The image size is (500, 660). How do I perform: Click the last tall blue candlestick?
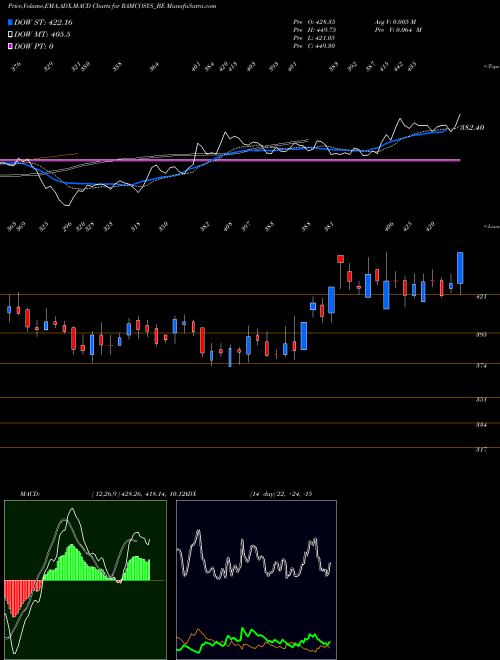tap(460, 268)
